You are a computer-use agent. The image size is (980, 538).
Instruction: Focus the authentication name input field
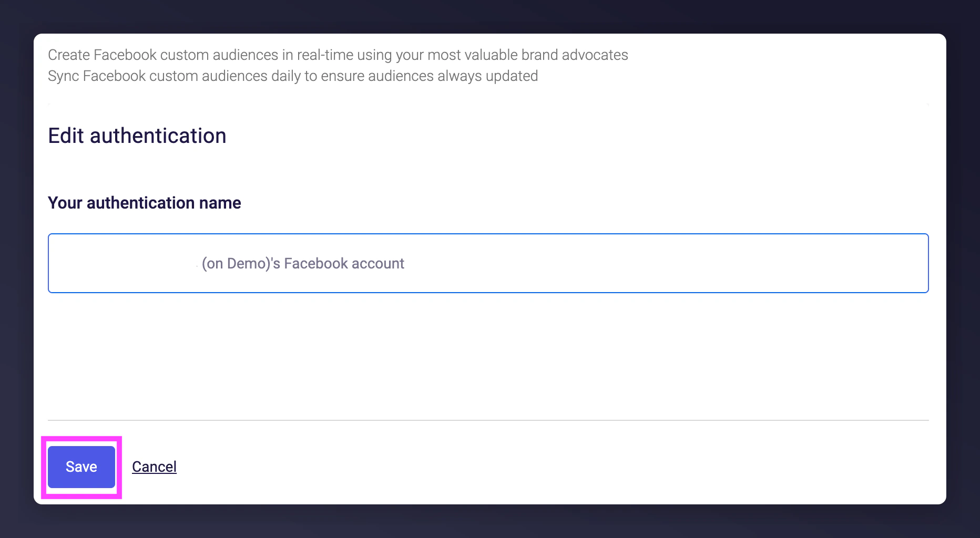(x=488, y=263)
